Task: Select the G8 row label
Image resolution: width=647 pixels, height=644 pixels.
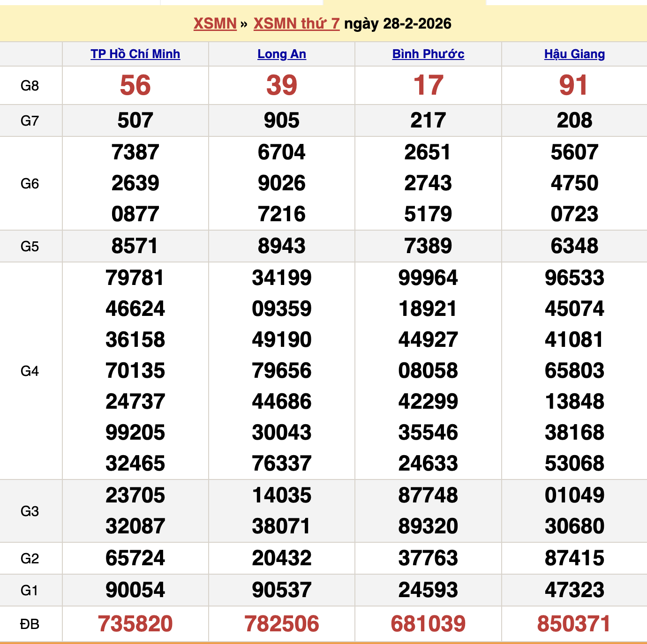Action: 29,85
